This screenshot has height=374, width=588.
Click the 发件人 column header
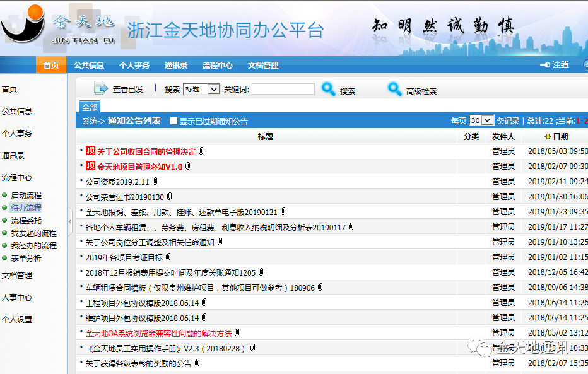coord(503,137)
